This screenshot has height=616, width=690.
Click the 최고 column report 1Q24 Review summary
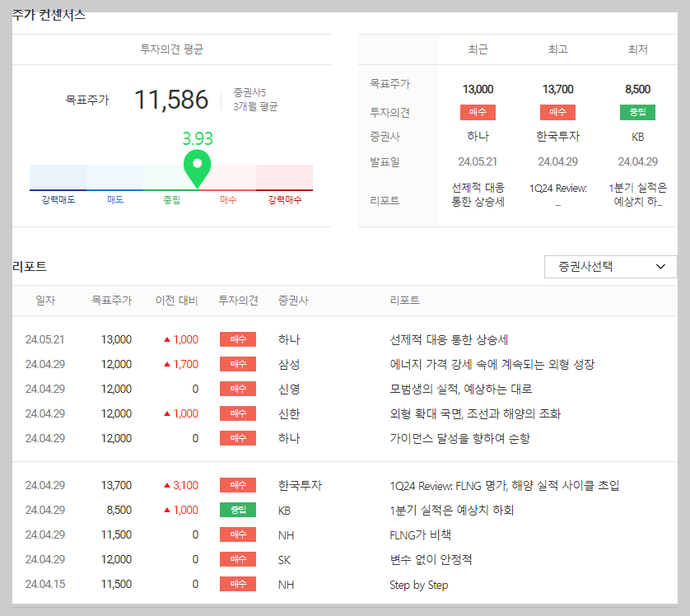pyautogui.click(x=558, y=194)
